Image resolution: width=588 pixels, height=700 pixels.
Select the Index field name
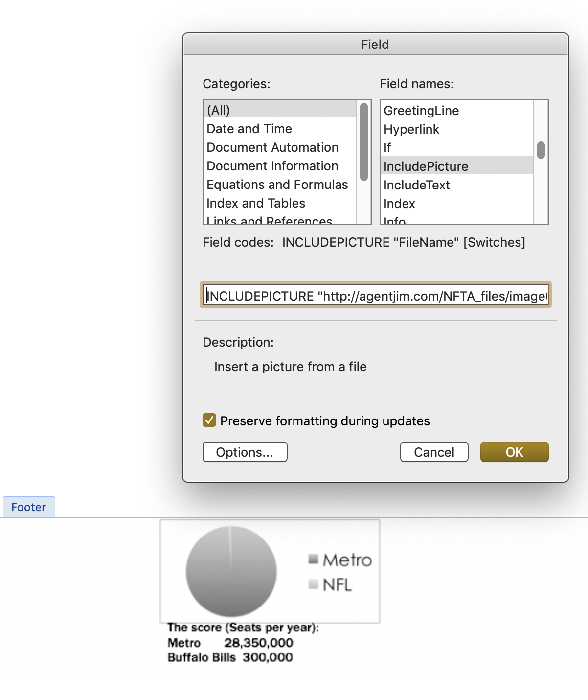457,204
